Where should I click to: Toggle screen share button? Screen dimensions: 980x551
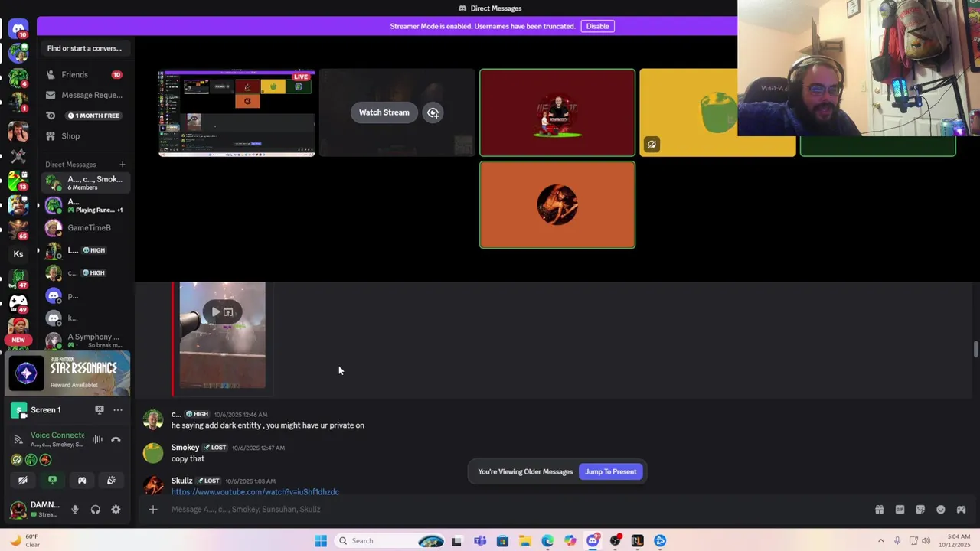click(52, 481)
